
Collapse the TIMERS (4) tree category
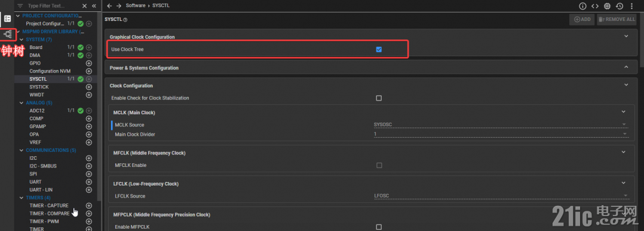tap(21, 197)
